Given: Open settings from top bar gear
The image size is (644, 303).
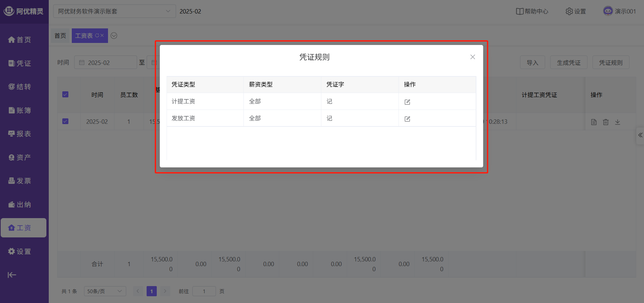Looking at the screenshot, I should pos(576,11).
